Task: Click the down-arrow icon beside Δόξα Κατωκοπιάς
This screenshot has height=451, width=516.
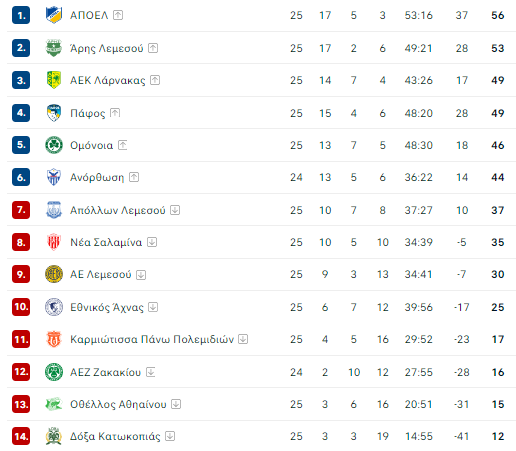Action: click(x=170, y=436)
